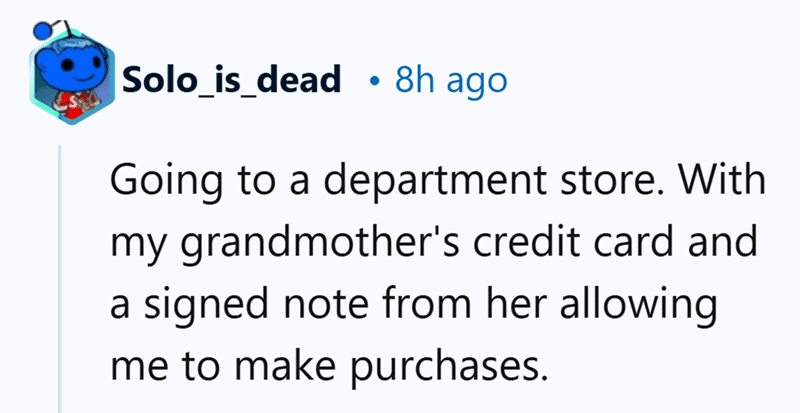Open Solo_is_dead's Snoo avatar
This screenshot has width=800, height=413.
[71, 72]
